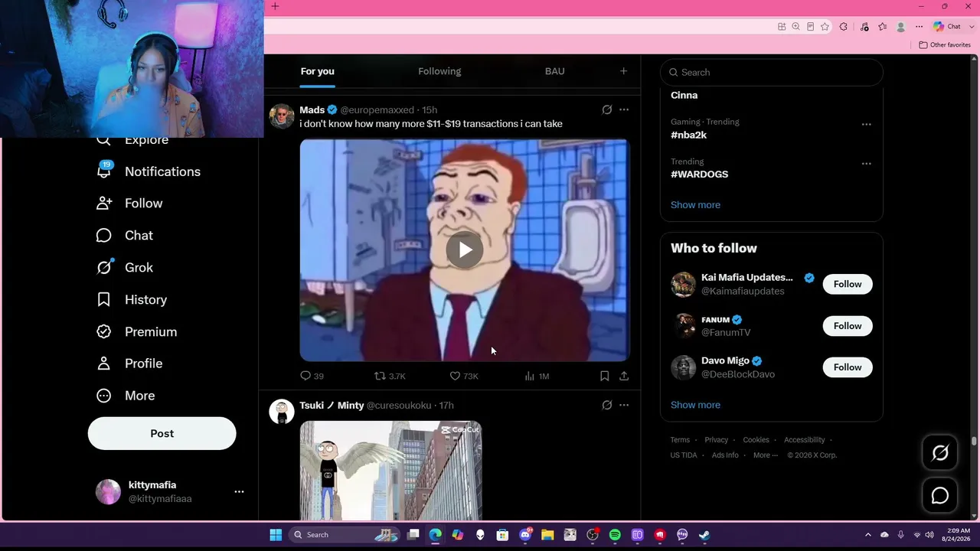Screen dimensions: 980x551
Task: Open the Windows Start menu
Action: pos(276,535)
